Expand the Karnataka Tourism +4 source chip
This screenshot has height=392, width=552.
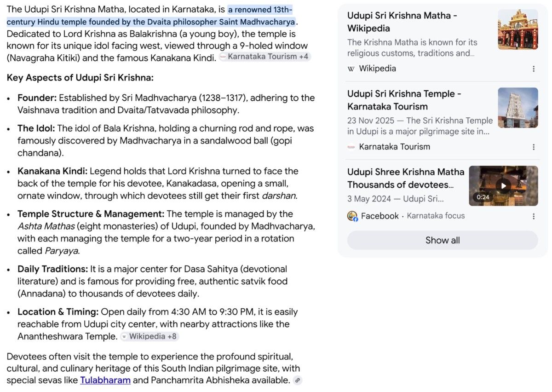264,57
